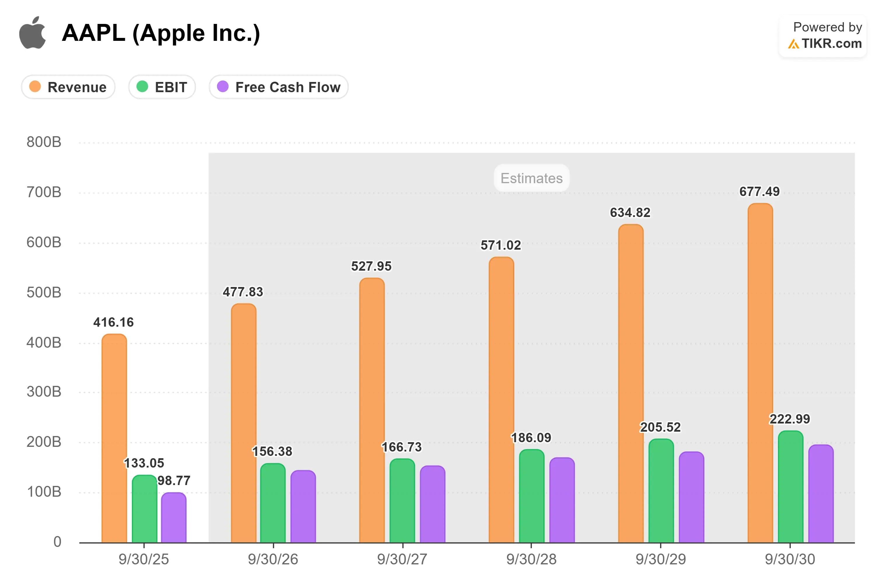Select the 9/30/30 revenue bar 677.49
The width and height of the screenshot is (882, 588).
click(760, 373)
